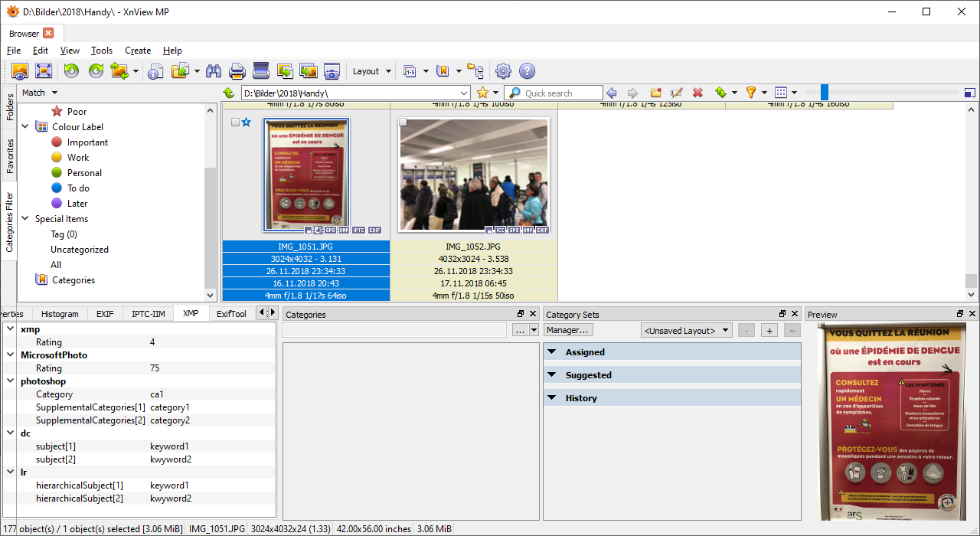Click the binoculars Find files icon
Image resolution: width=980 pixels, height=536 pixels.
214,71
